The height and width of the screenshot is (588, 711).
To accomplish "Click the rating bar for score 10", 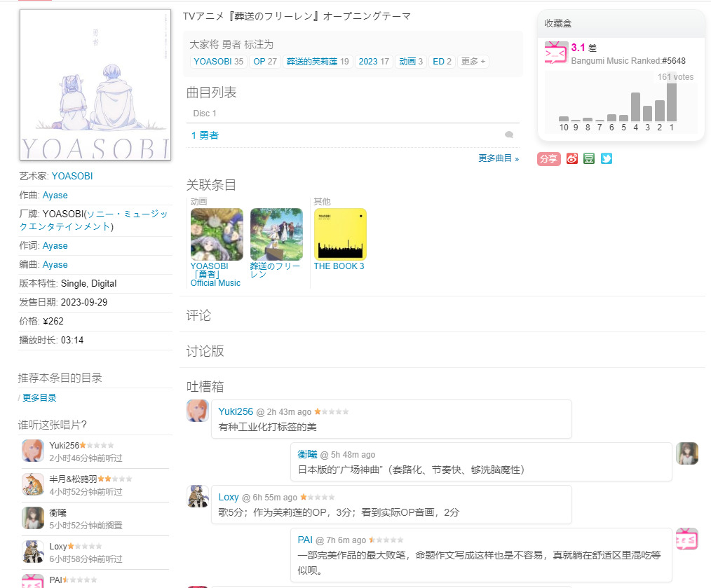I will (x=564, y=118).
